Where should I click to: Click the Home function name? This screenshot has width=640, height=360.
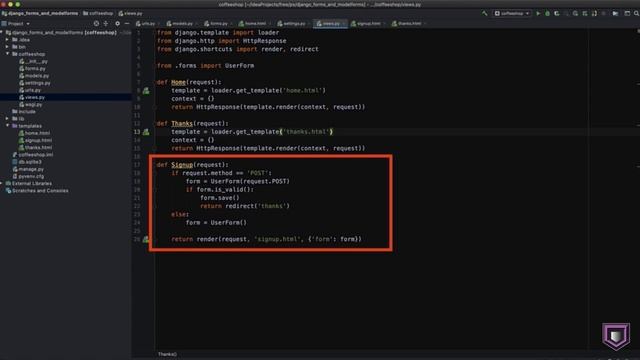[x=178, y=82]
